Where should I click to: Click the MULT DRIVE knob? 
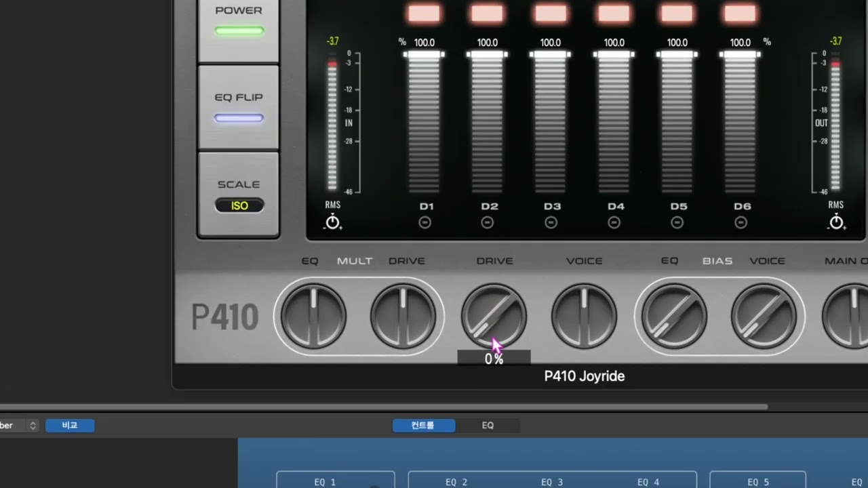pos(403,317)
